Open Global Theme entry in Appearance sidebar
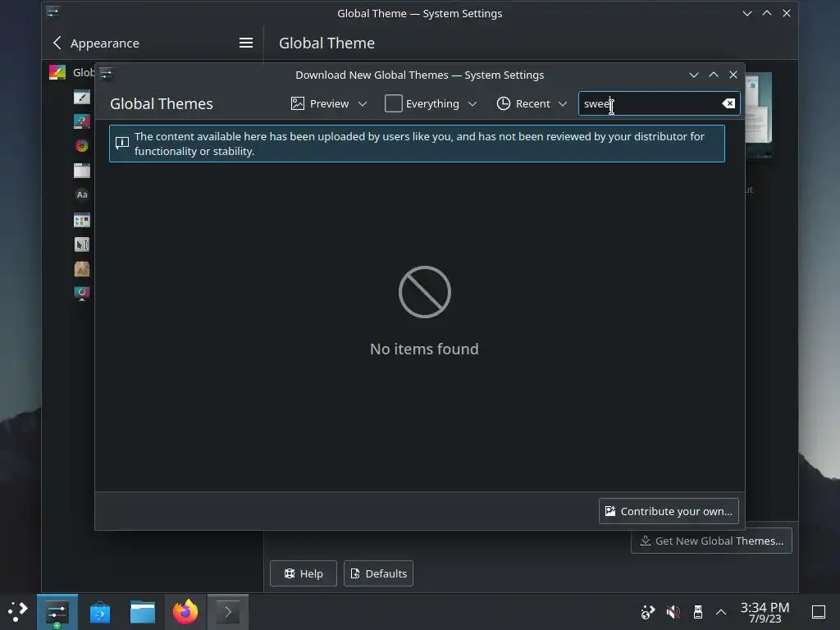 point(71,72)
